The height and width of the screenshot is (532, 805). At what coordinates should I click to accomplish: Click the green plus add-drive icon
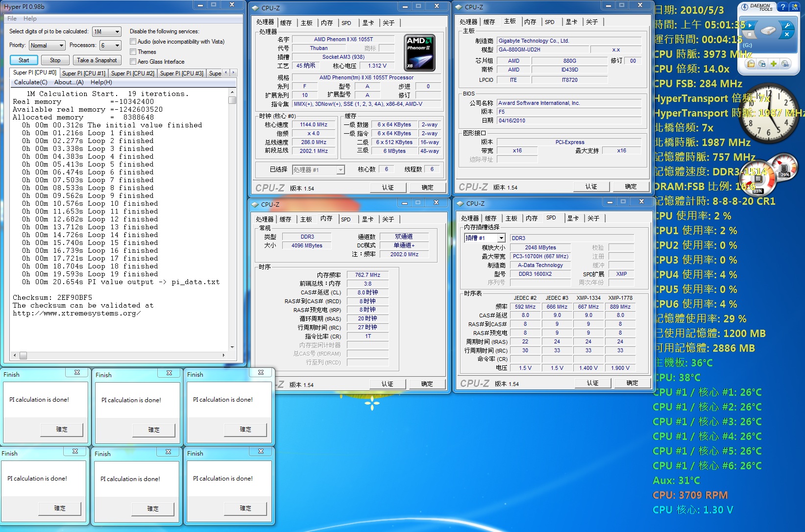pyautogui.click(x=773, y=64)
